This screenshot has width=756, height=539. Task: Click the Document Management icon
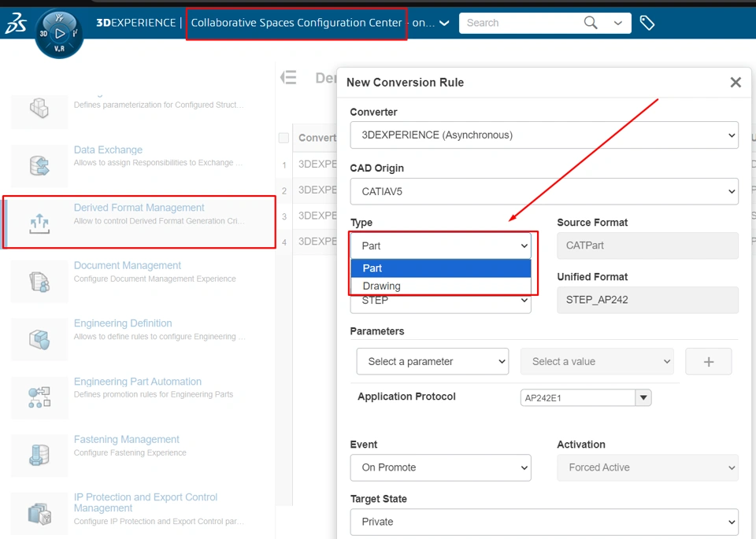(x=39, y=281)
